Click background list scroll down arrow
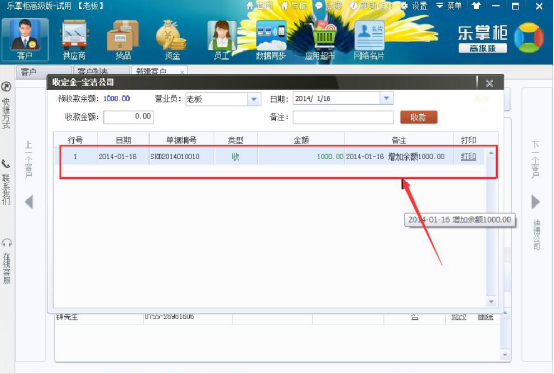Viewport: 554px width, 374px height. pos(505,355)
